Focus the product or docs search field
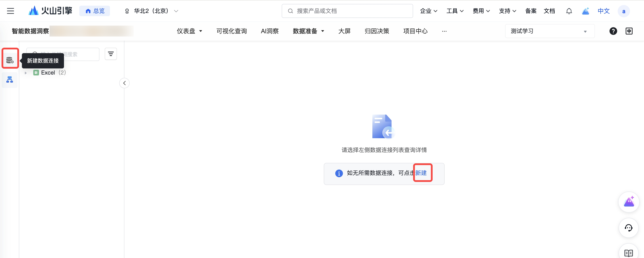 pos(347,11)
